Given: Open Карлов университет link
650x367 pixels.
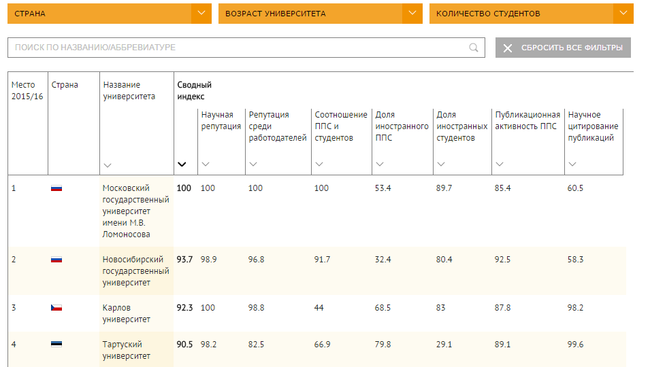Looking at the screenshot, I should (126, 314).
